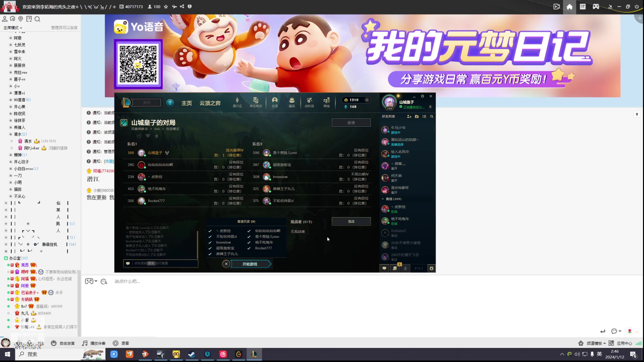Collapse the 离线 (309) friends group
This screenshot has width=644, height=362.
click(x=383, y=199)
